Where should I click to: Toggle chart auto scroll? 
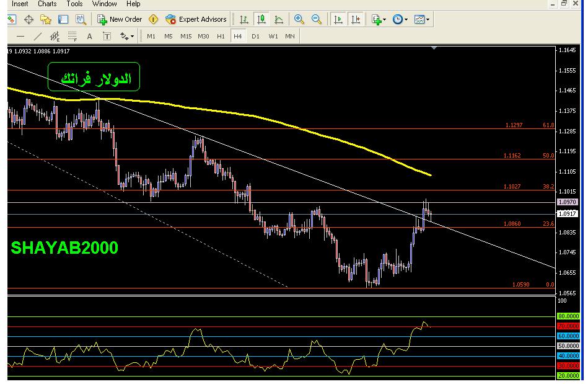pyautogui.click(x=338, y=19)
